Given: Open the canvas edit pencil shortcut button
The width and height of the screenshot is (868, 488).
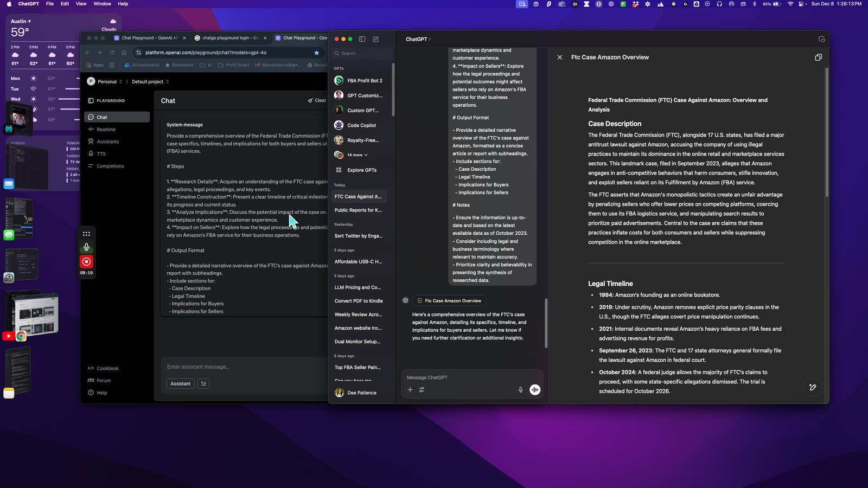Looking at the screenshot, I should pos(813,387).
